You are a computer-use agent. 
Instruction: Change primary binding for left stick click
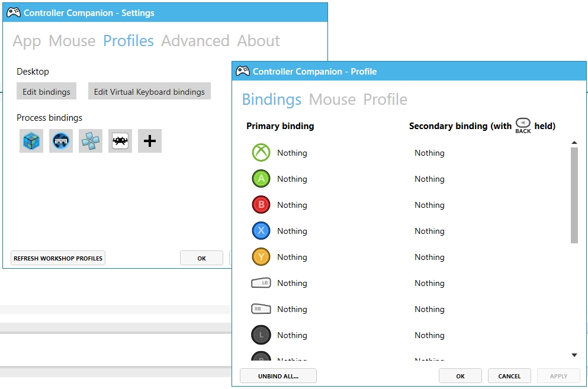[292, 335]
